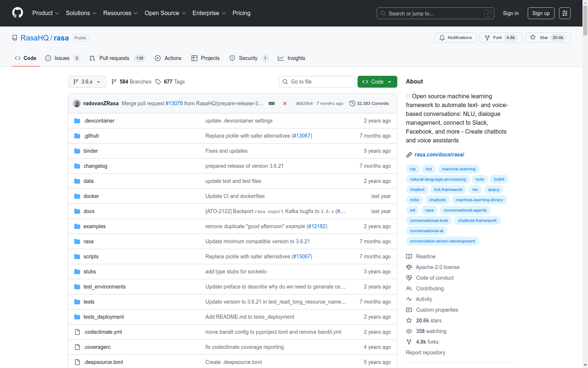Open the Projects tab
Image resolution: width=588 pixels, height=368 pixels.
(205, 58)
